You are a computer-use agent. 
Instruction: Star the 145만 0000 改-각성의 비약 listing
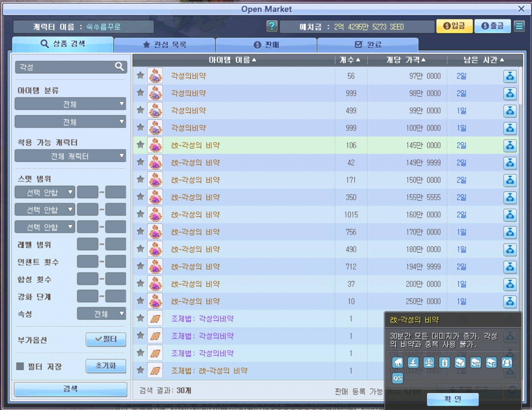140,144
